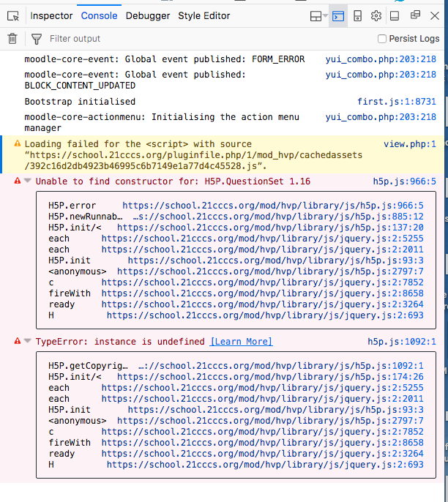Toggle responsive design mode
The height and width of the screenshot is (502, 448).
pos(357,15)
